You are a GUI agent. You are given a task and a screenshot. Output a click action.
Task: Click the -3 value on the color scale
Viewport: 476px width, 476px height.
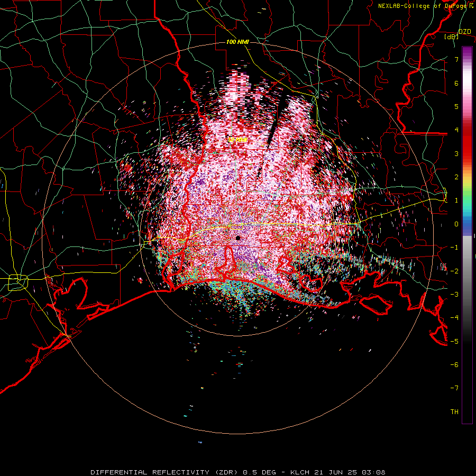(454, 295)
